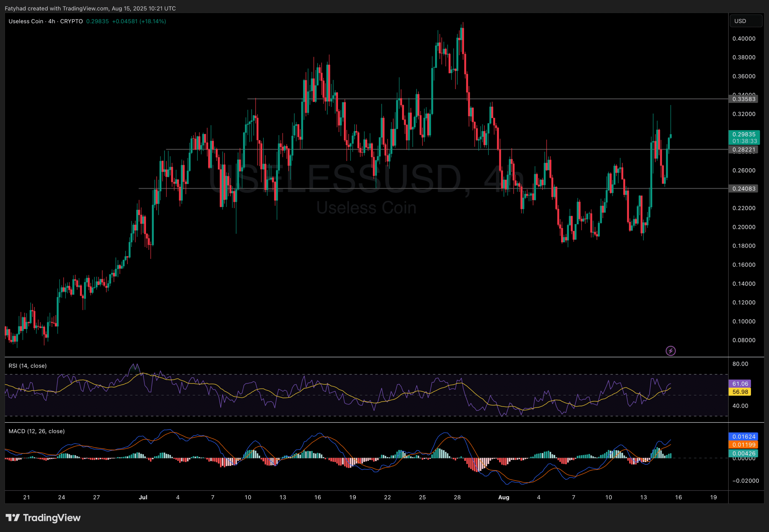Click the Useless Coin 4h CRYPTO title

point(46,21)
